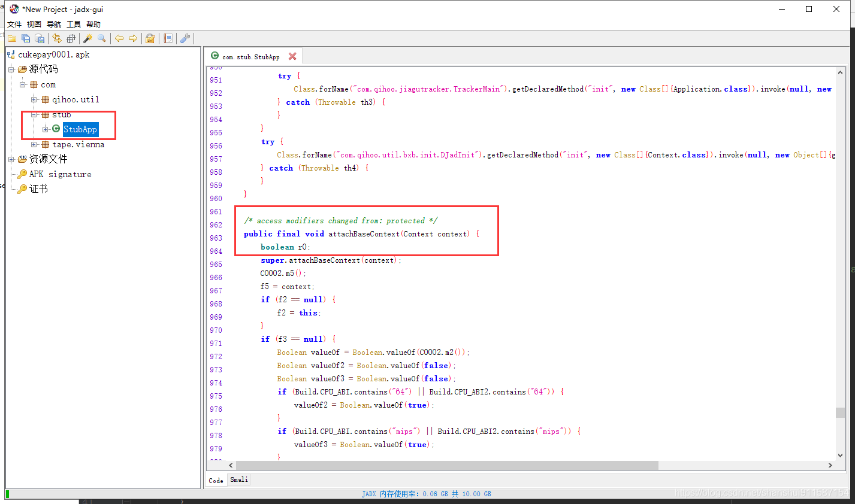Click the JADX memory usage progress bar
The width and height of the screenshot is (855, 504).
point(427,494)
